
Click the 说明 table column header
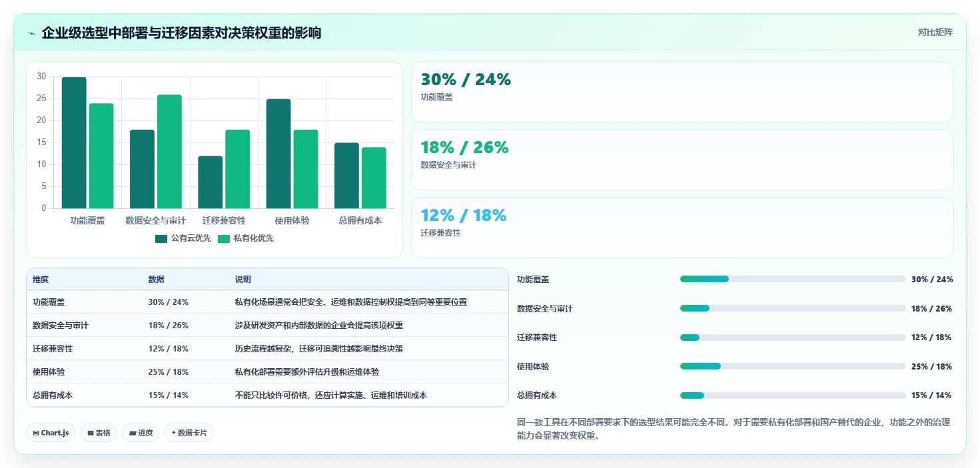[x=243, y=280]
